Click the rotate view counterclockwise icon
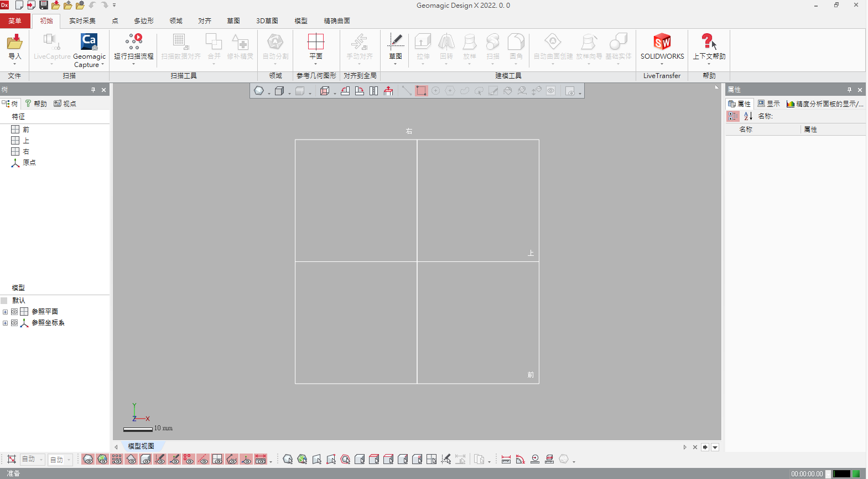 point(345,91)
